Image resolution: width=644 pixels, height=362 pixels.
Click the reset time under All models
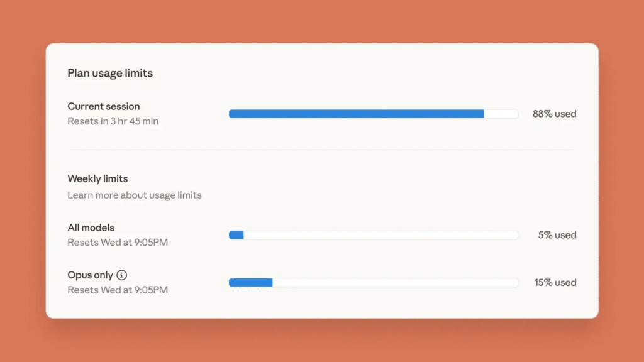click(x=118, y=243)
